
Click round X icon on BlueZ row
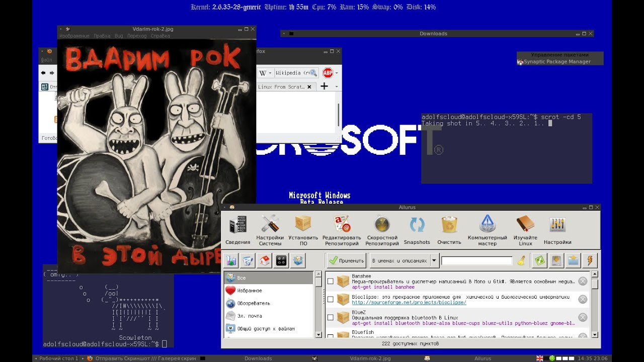pyautogui.click(x=583, y=317)
